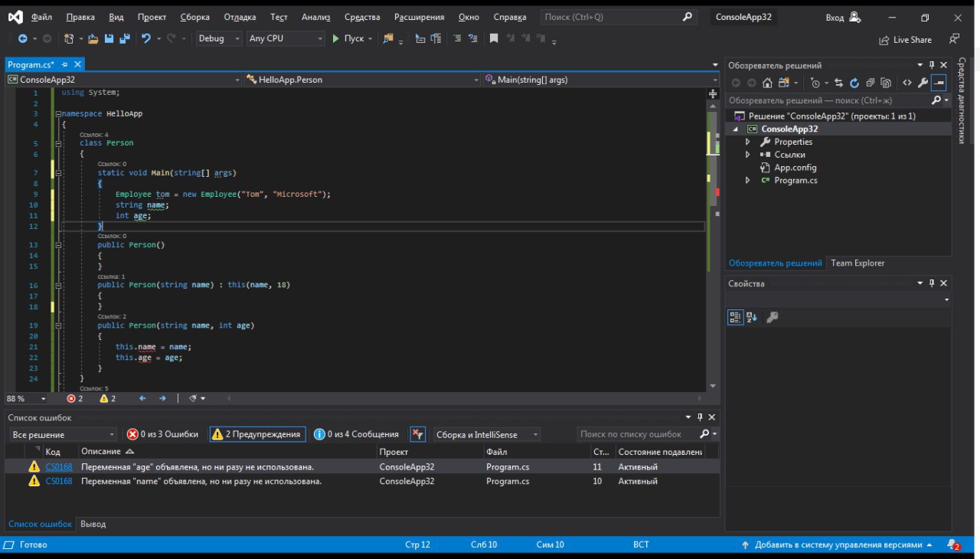Viewport: 980px width, 559px height.
Task: Click alphabetical sort icon in Properties panel
Action: pyautogui.click(x=752, y=317)
